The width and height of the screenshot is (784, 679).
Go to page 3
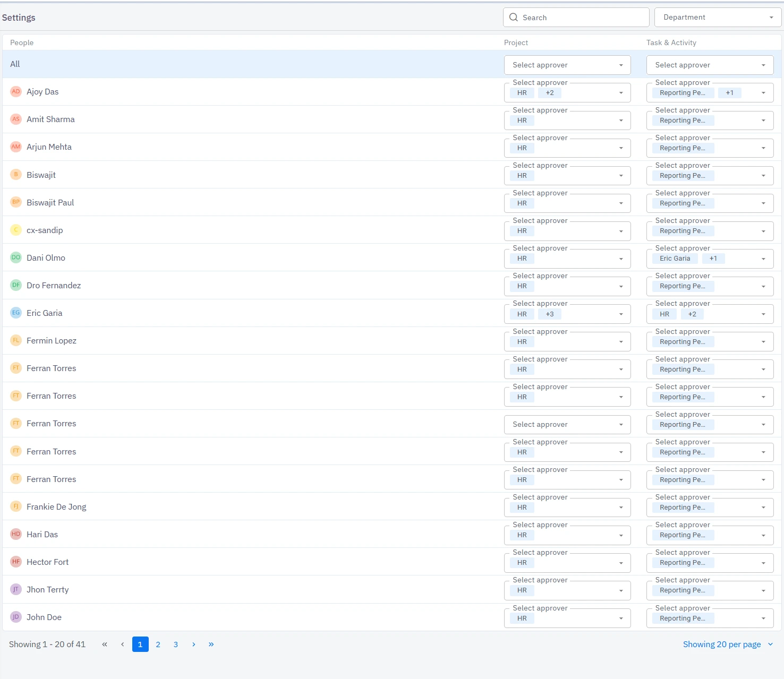point(176,644)
